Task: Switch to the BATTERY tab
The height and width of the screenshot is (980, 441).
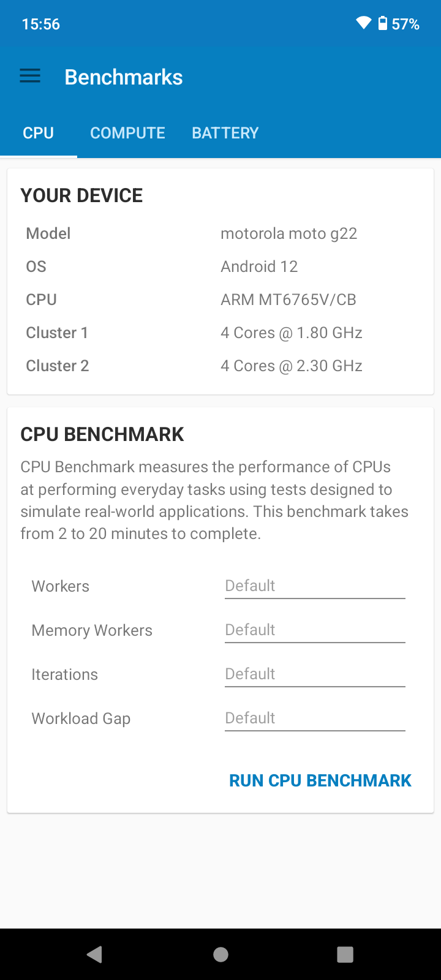Action: [x=225, y=133]
